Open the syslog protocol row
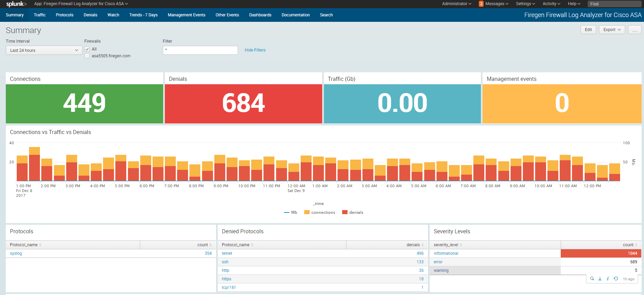 coord(16,253)
